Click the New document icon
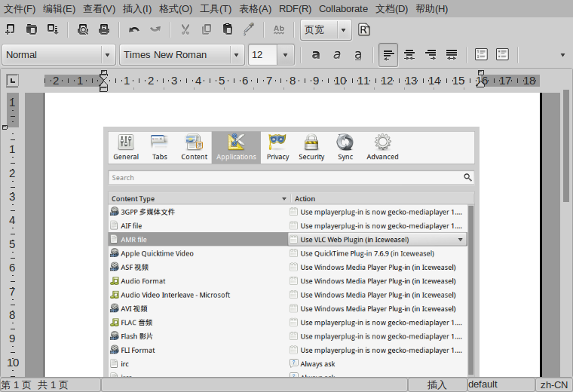573x392 pixels. click(x=11, y=29)
